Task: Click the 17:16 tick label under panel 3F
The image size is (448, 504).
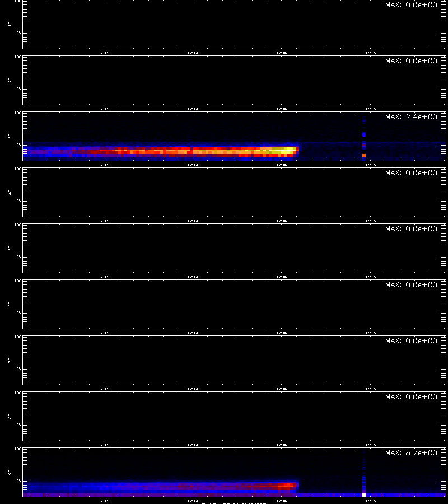Action: click(x=282, y=165)
